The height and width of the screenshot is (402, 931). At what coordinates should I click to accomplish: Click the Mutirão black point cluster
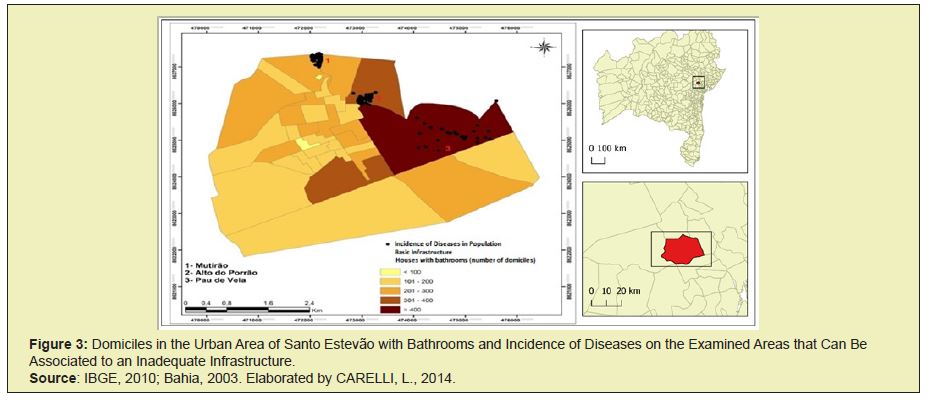tap(317, 59)
